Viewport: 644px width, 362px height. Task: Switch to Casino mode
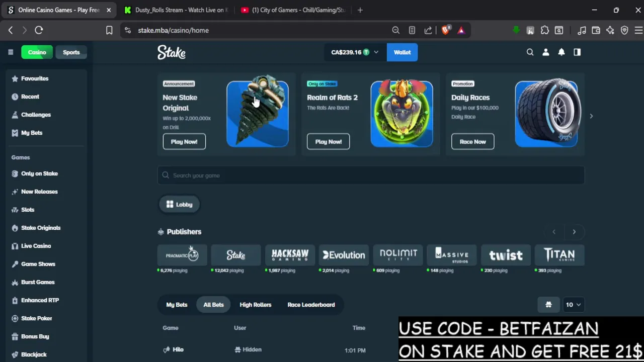pyautogui.click(x=37, y=52)
